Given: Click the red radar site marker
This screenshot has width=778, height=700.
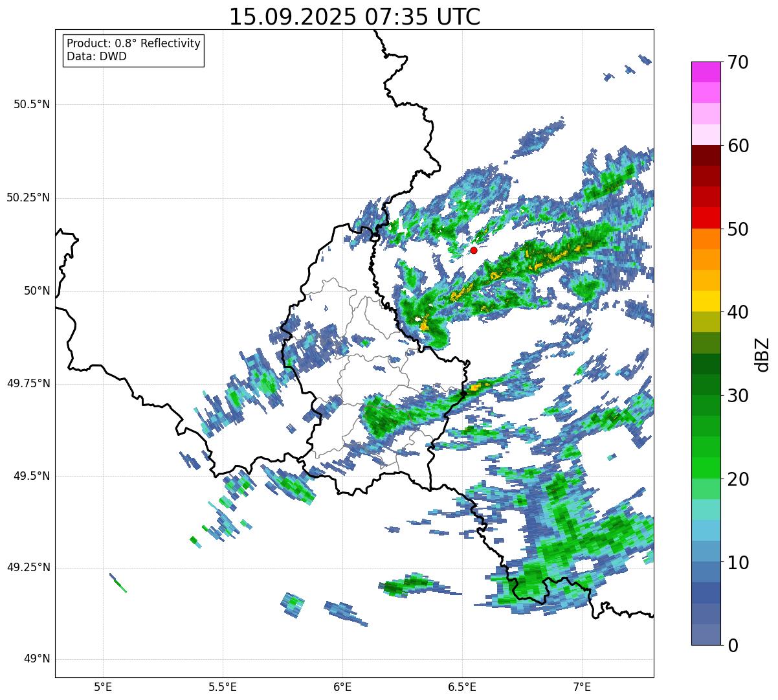Looking at the screenshot, I should (474, 250).
